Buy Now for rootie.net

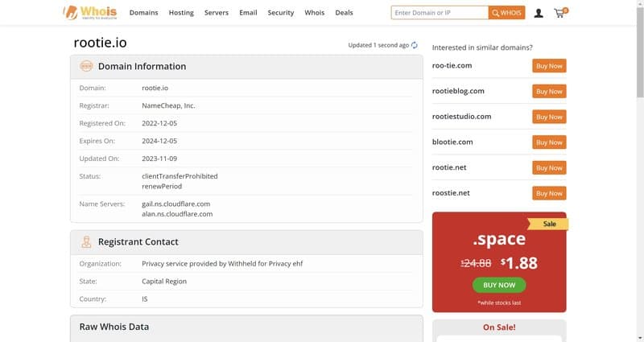click(549, 167)
